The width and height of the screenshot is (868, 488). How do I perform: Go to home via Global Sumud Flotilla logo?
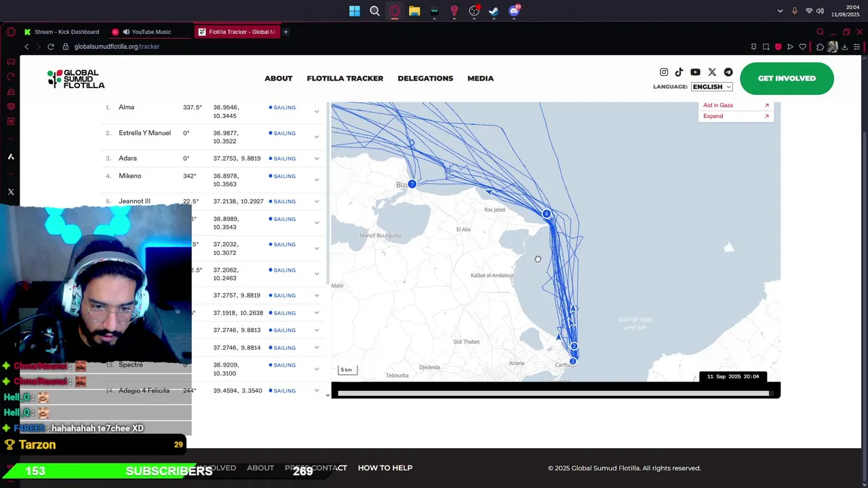(x=76, y=79)
